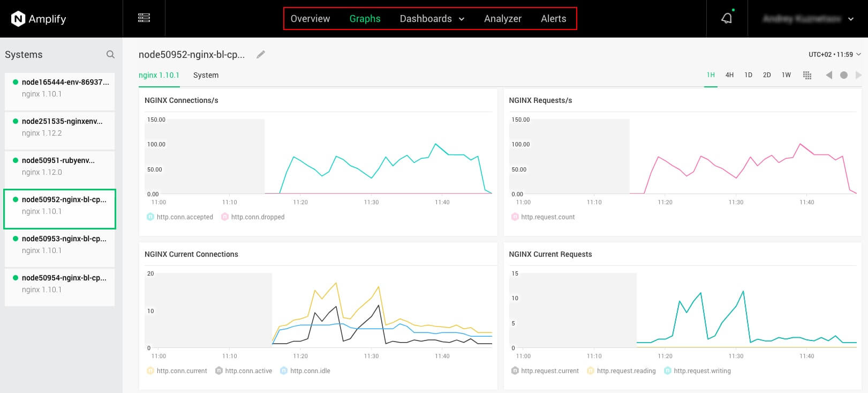The height and width of the screenshot is (393, 868).
Task: Search systems with the magnifier icon
Action: [x=110, y=54]
